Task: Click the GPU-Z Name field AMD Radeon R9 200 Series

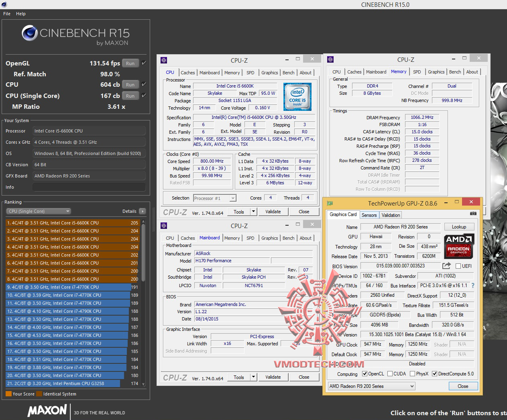Action: click(401, 227)
